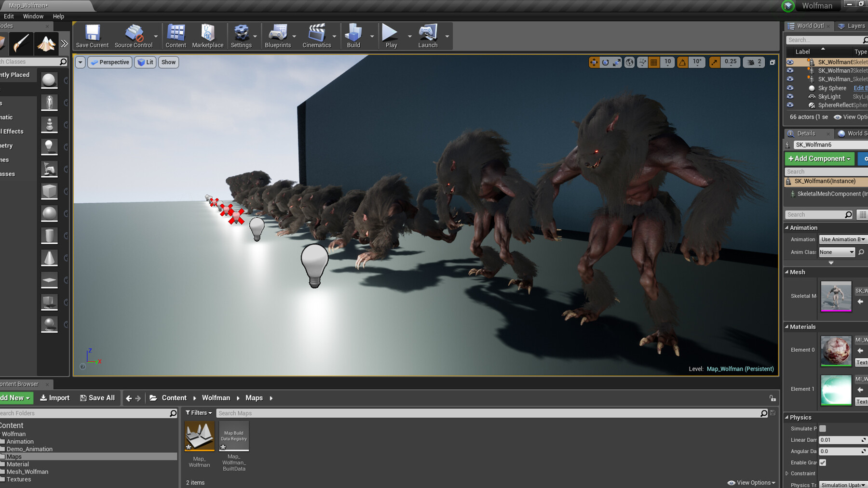Toggle the Simulate Physics checkbox
The height and width of the screenshot is (488, 868).
pyautogui.click(x=823, y=428)
